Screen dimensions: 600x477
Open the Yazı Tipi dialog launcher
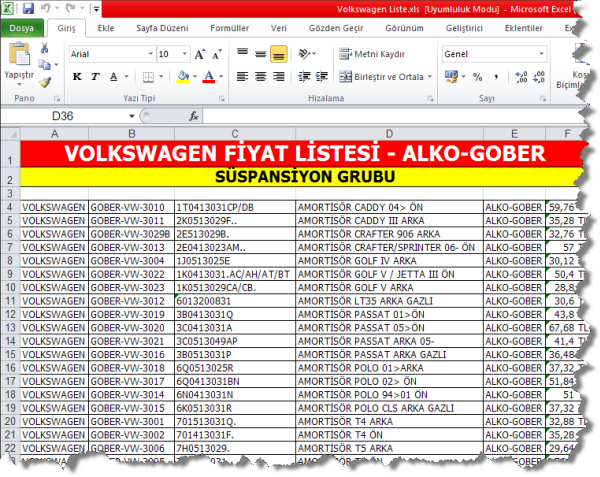(222, 99)
